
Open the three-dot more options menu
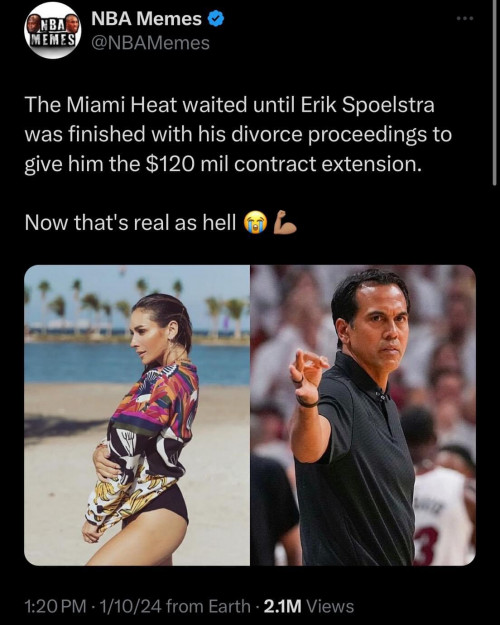(x=465, y=18)
